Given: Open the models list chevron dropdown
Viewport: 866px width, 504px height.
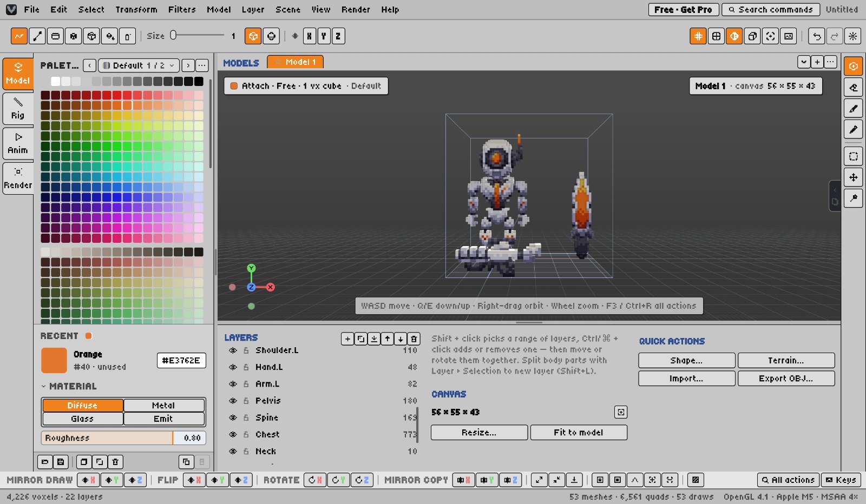Looking at the screenshot, I should (804, 62).
